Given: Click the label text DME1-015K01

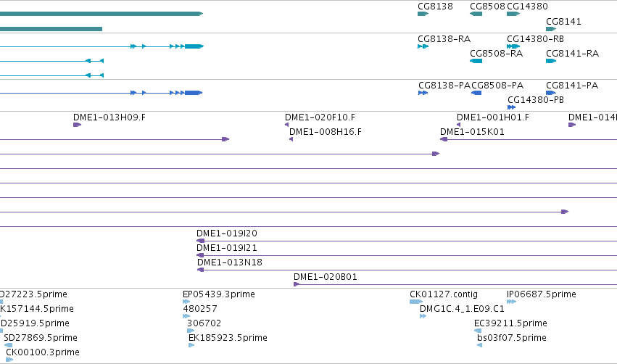Looking at the screenshot, I should click(472, 132).
